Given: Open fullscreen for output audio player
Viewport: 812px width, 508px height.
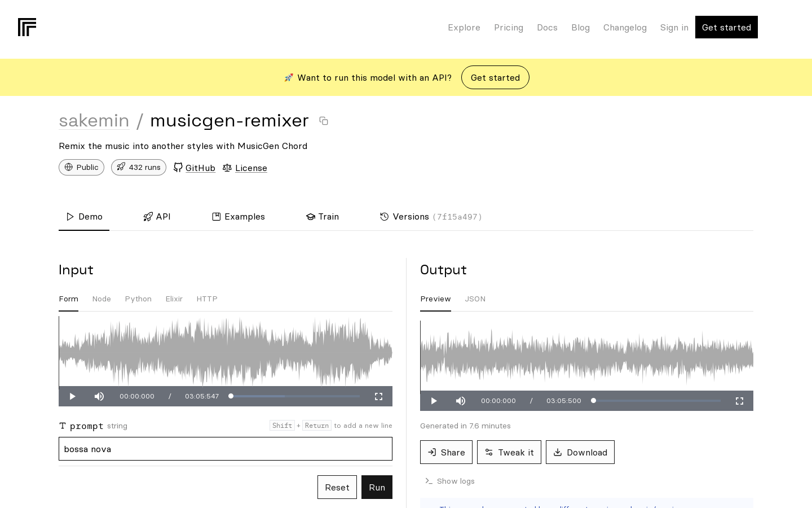Looking at the screenshot, I should (740, 401).
